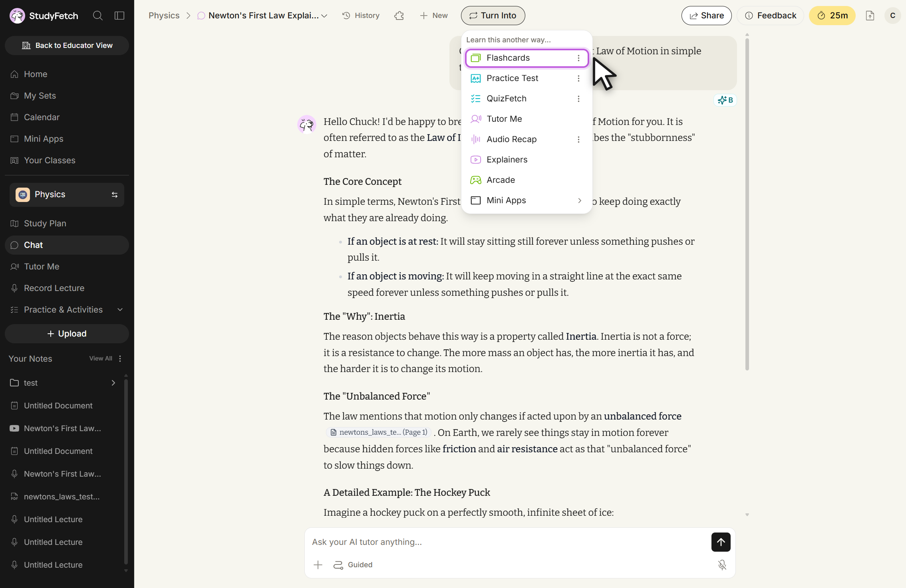Open Newton's First Law video note
Image resolution: width=906 pixels, height=588 pixels.
[63, 428]
